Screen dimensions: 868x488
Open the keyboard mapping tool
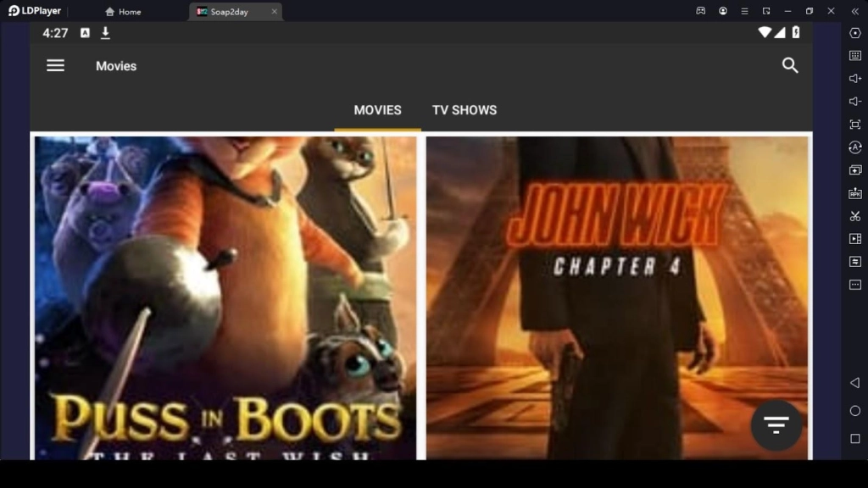pos(854,55)
